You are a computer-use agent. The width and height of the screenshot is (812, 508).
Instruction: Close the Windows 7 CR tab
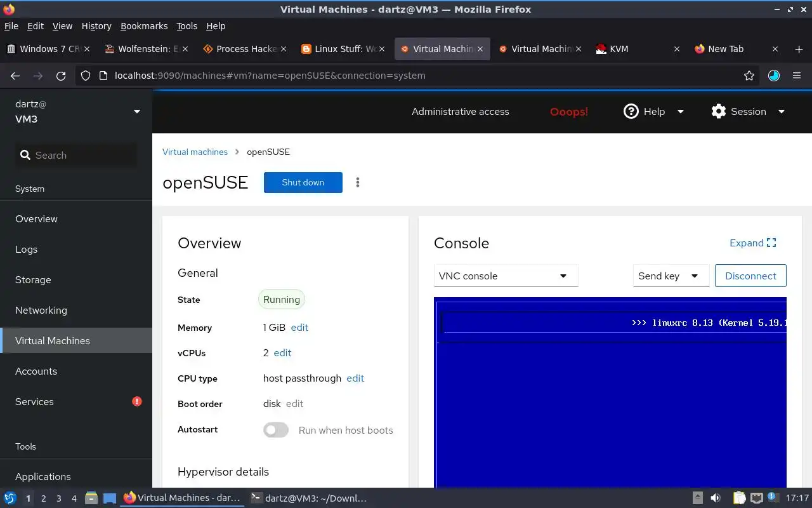click(87, 49)
